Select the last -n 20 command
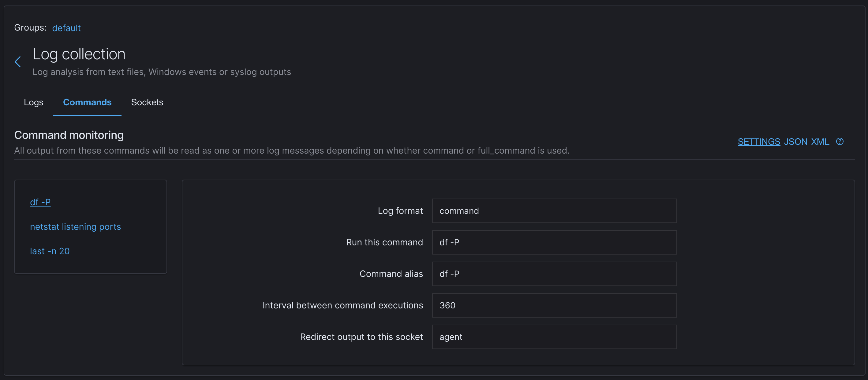This screenshot has height=380, width=868. 50,251
